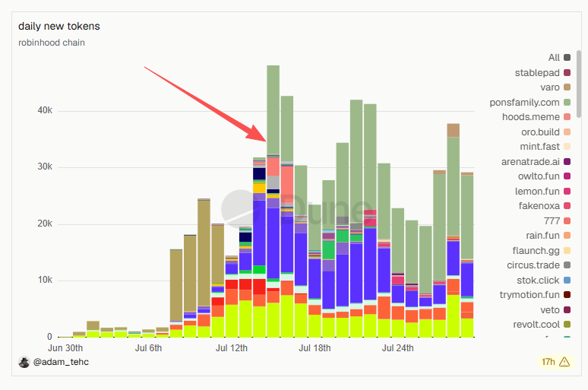Hide the ponsfamily.com series via legend
Viewport: 588px width, 390px height.
pos(530,102)
